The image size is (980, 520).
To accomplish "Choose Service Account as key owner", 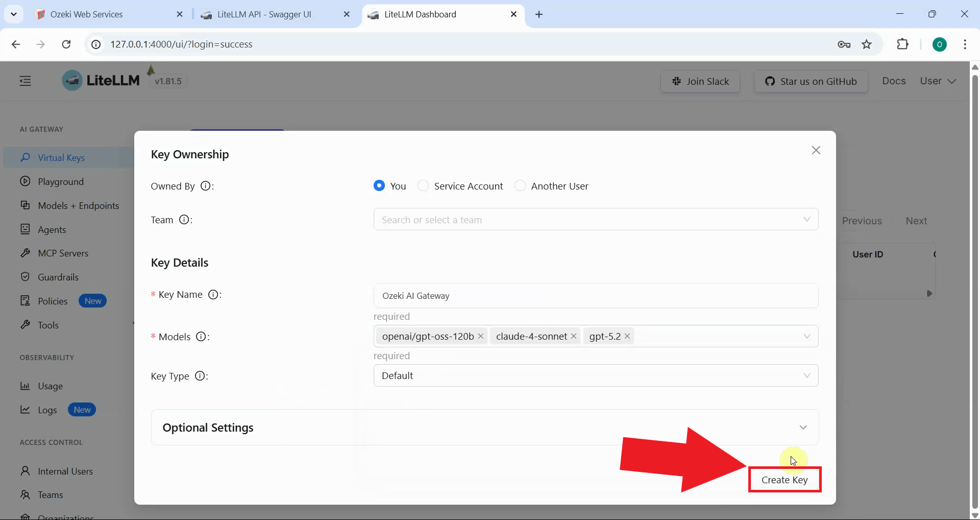I will (x=423, y=186).
